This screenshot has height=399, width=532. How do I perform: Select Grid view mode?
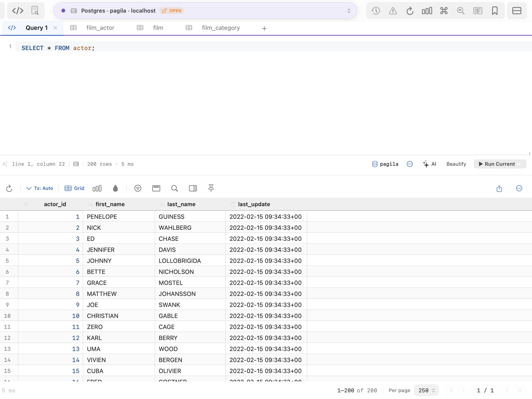click(74, 188)
